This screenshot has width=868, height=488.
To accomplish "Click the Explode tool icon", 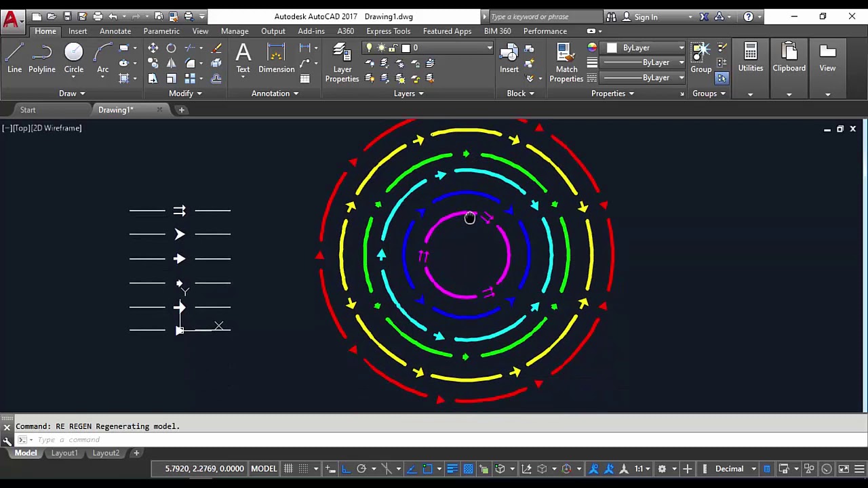I will click(x=216, y=63).
